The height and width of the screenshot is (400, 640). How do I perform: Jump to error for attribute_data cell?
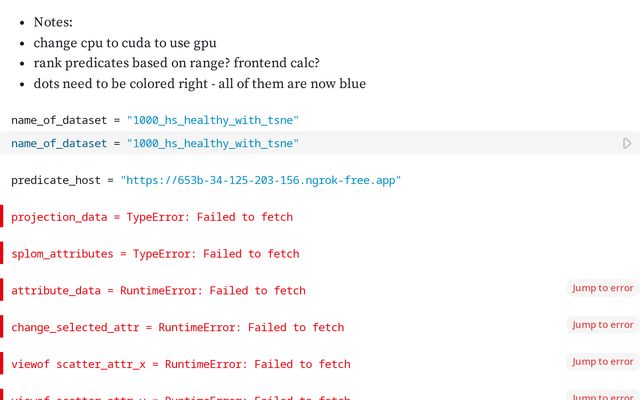602,288
